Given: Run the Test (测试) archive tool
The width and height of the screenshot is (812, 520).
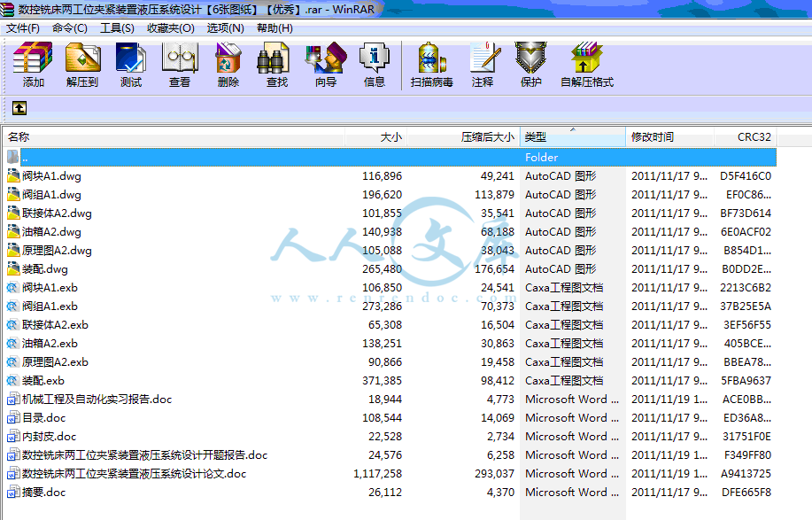Looking at the screenshot, I should coord(131,57).
